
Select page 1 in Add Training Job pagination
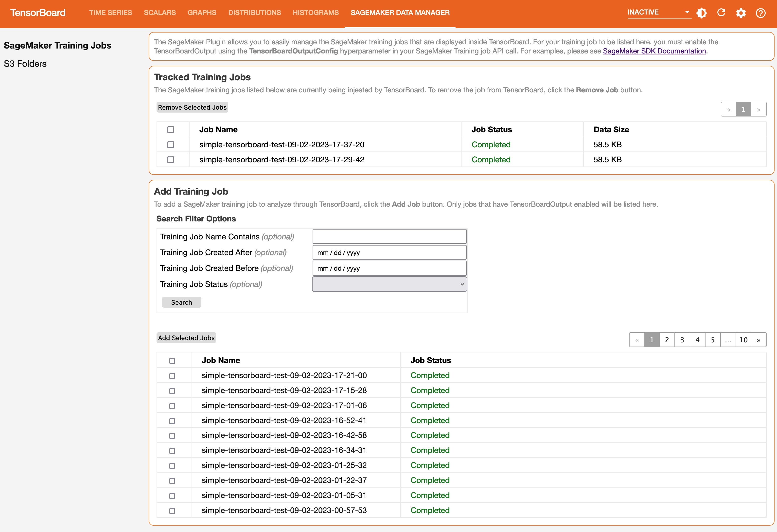[x=652, y=340]
